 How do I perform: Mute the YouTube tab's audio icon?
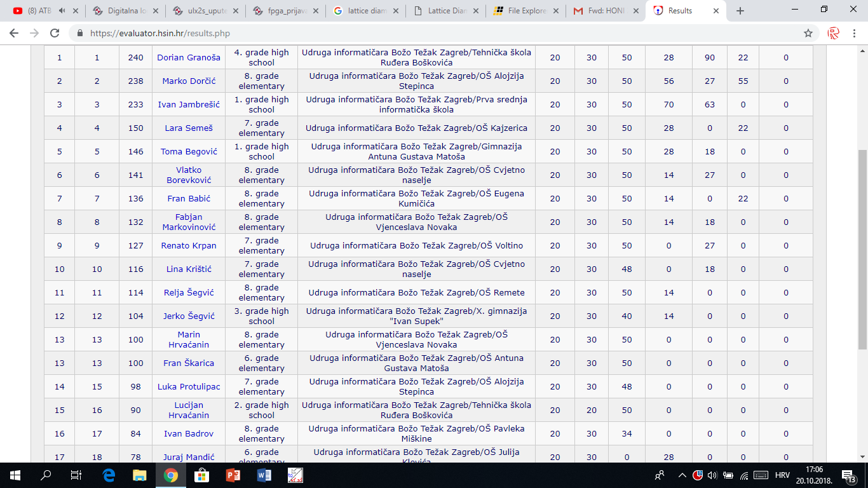click(62, 11)
